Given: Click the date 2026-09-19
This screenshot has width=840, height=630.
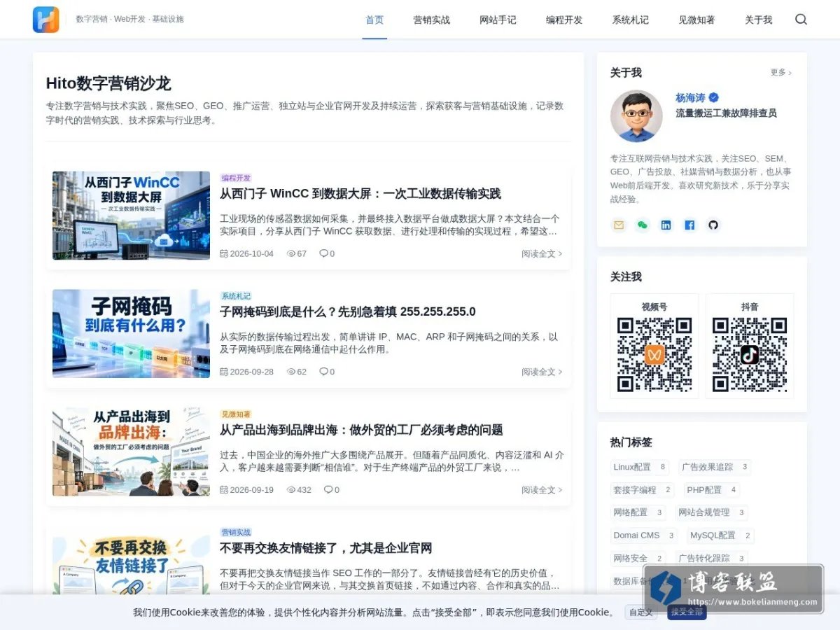Looking at the screenshot, I should (x=252, y=490).
